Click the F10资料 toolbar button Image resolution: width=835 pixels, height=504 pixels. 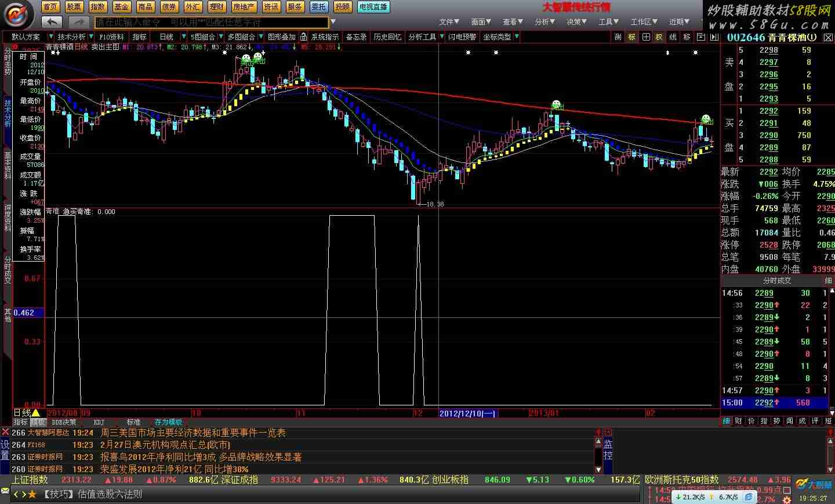111,37
